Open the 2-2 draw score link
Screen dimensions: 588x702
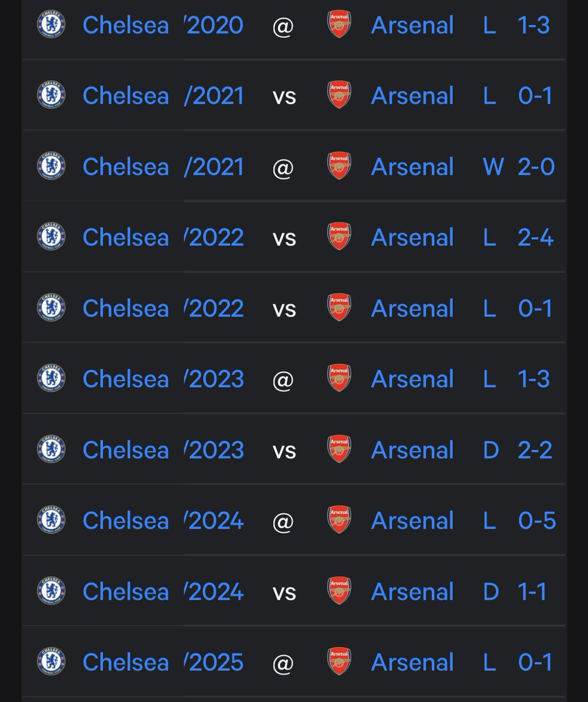[535, 450]
